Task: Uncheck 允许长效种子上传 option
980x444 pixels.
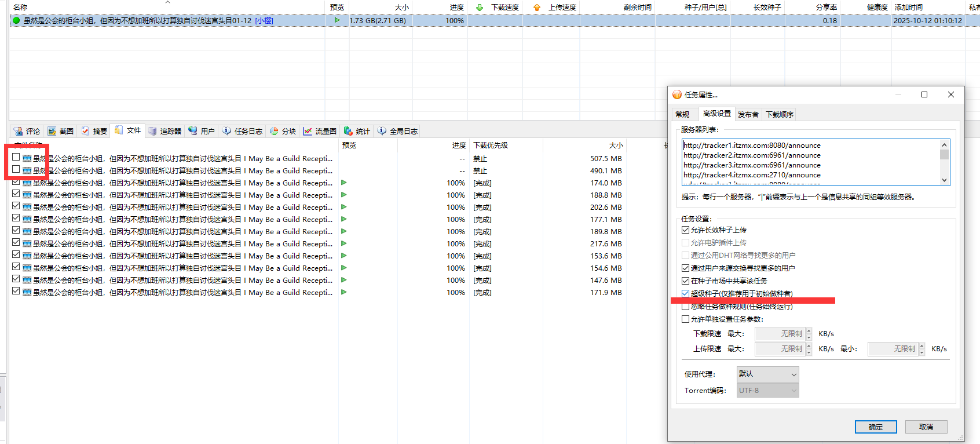Action: pos(686,230)
